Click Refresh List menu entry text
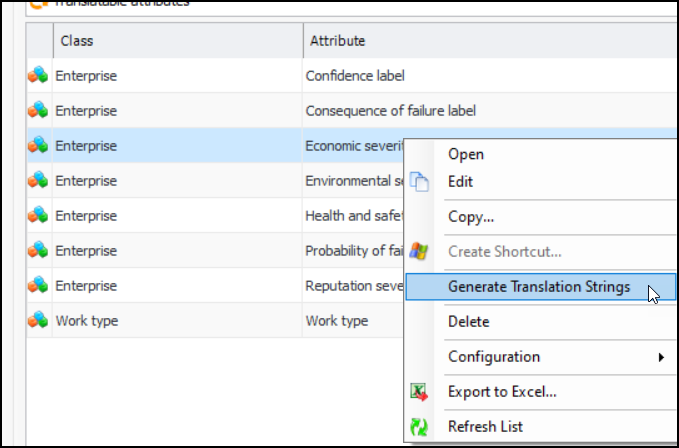Viewport: 679px width, 448px height. coord(485,427)
